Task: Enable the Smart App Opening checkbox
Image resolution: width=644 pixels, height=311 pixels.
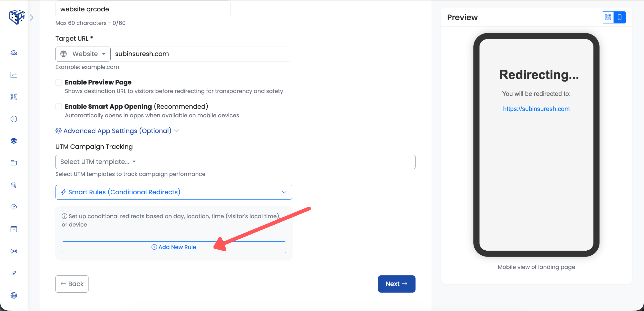Action: [59, 107]
